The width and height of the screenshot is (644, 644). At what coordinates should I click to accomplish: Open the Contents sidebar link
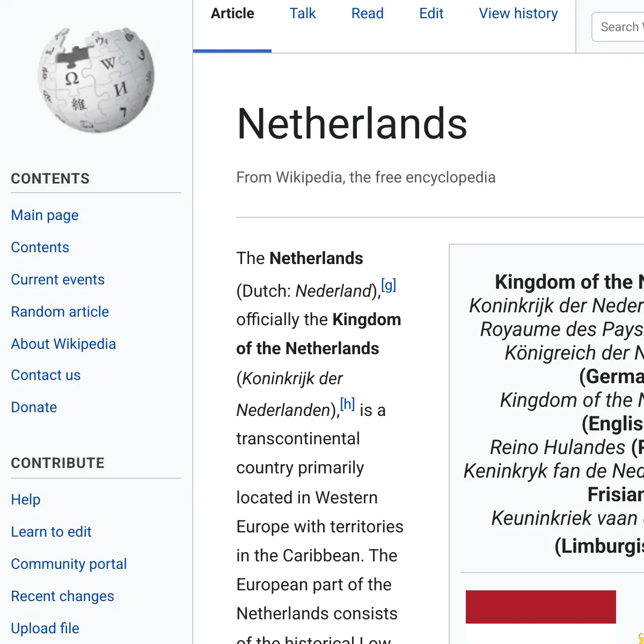(40, 247)
